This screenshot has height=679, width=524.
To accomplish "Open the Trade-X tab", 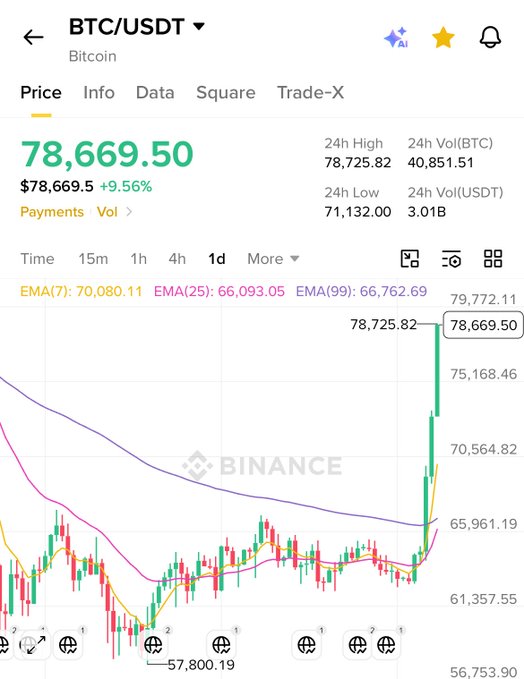I will 311,93.
